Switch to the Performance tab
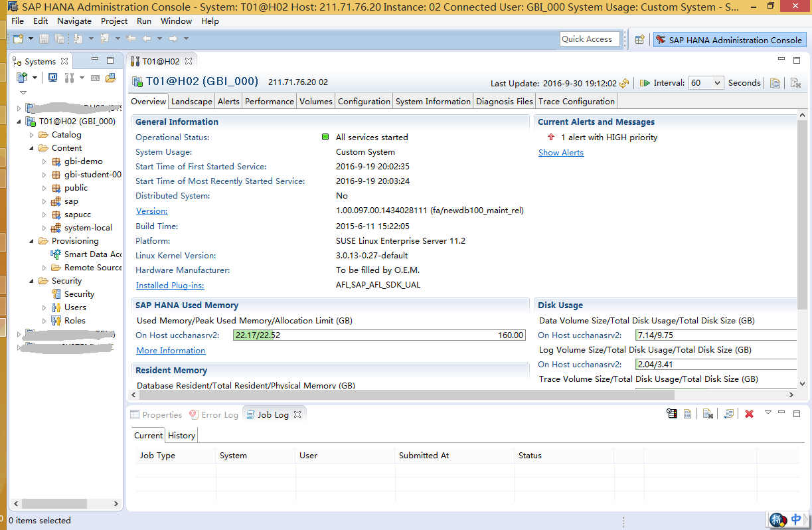812x530 pixels. point(269,102)
